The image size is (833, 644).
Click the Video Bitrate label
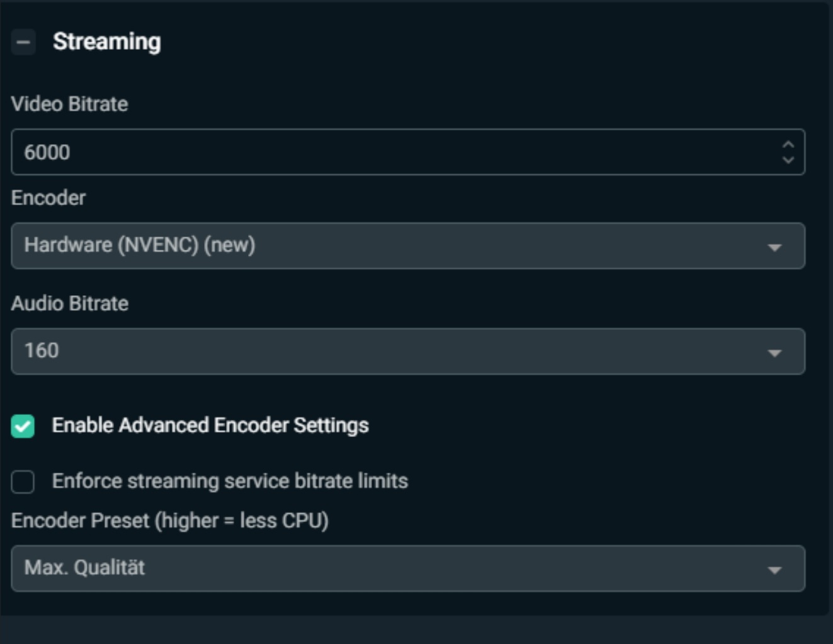coord(69,104)
